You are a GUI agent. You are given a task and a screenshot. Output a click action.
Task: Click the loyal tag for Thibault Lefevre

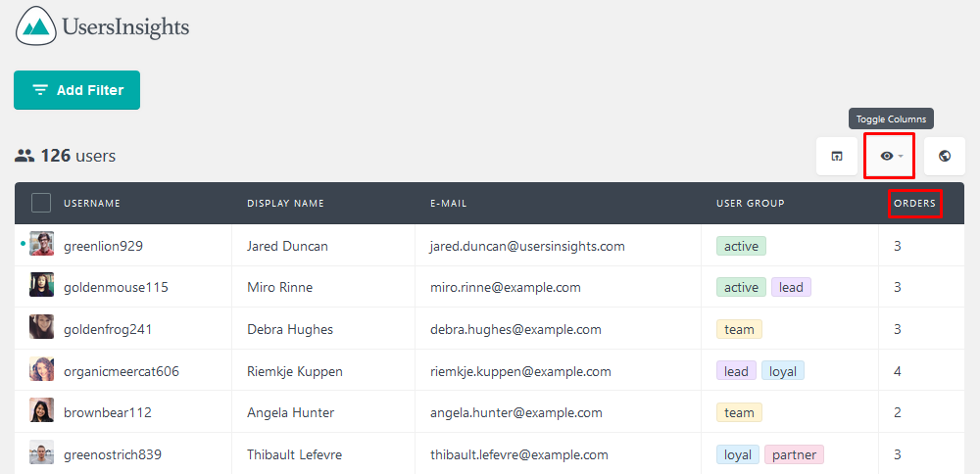[738, 454]
